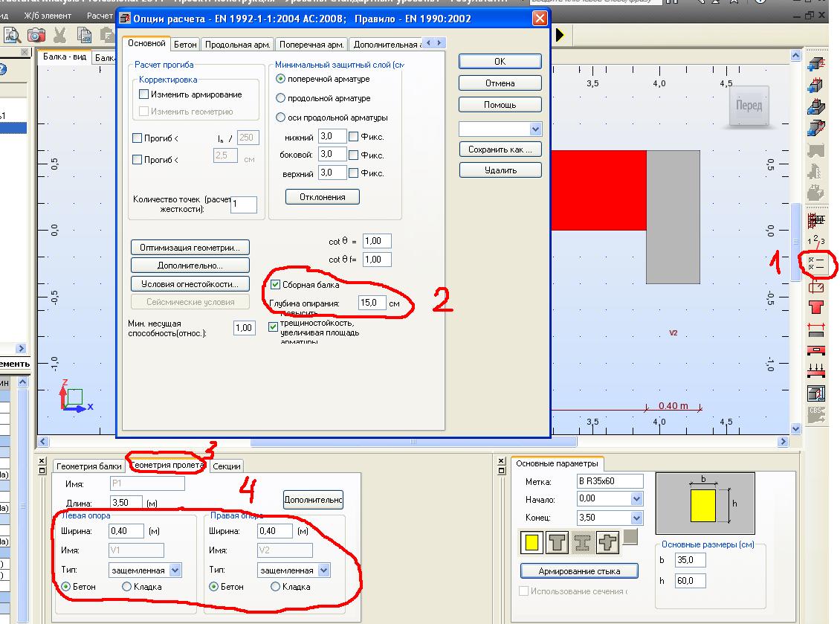The width and height of the screenshot is (840, 624).
Task: Open the 'Секции' tab
Action: 227,466
